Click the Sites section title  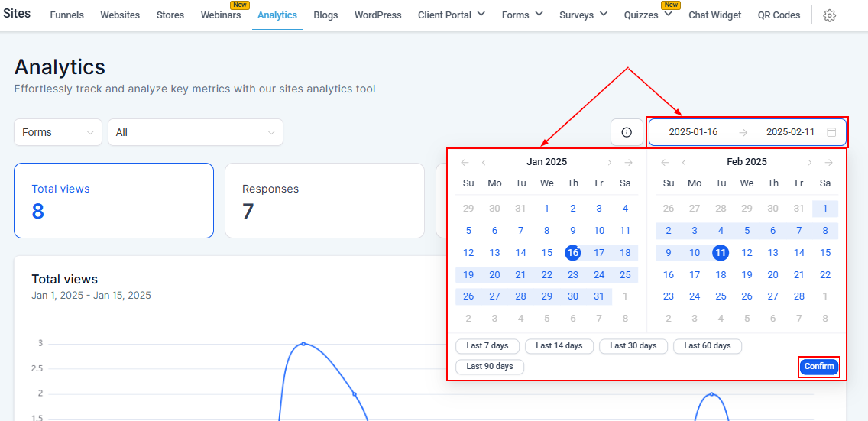coord(17,13)
